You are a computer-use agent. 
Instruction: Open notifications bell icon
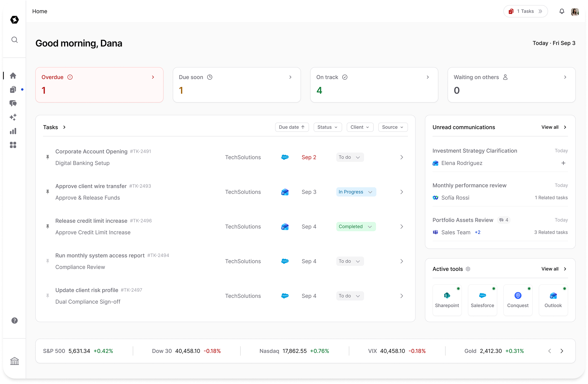coord(562,11)
